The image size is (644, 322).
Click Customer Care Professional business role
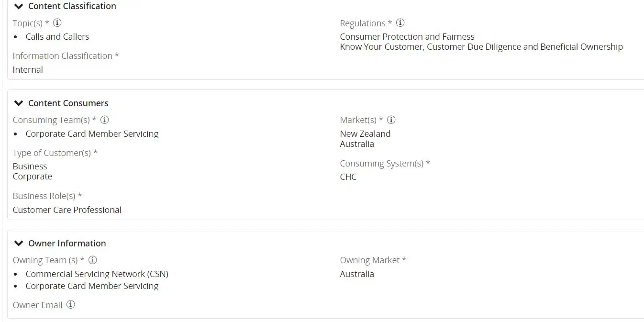pyautogui.click(x=67, y=210)
